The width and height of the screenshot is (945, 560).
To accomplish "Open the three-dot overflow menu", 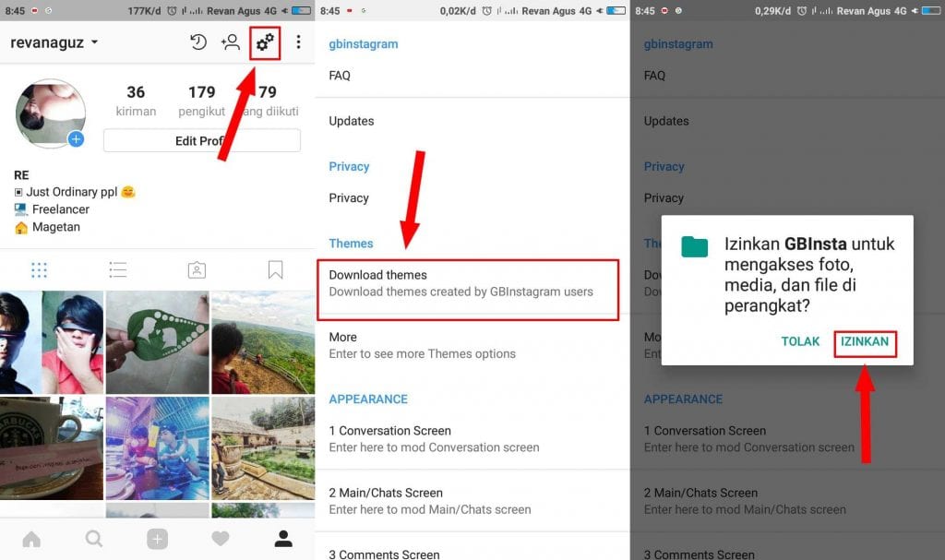I will pos(298,42).
